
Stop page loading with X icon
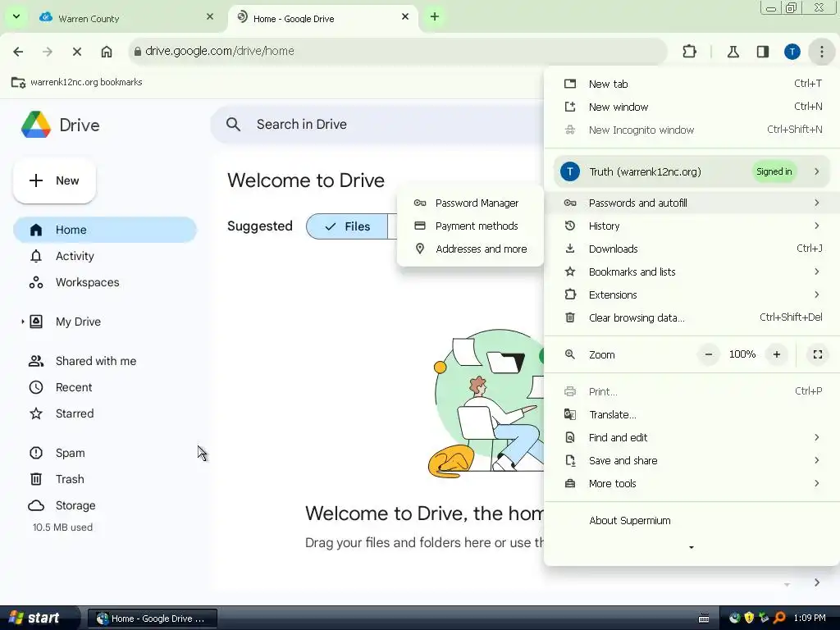click(76, 52)
